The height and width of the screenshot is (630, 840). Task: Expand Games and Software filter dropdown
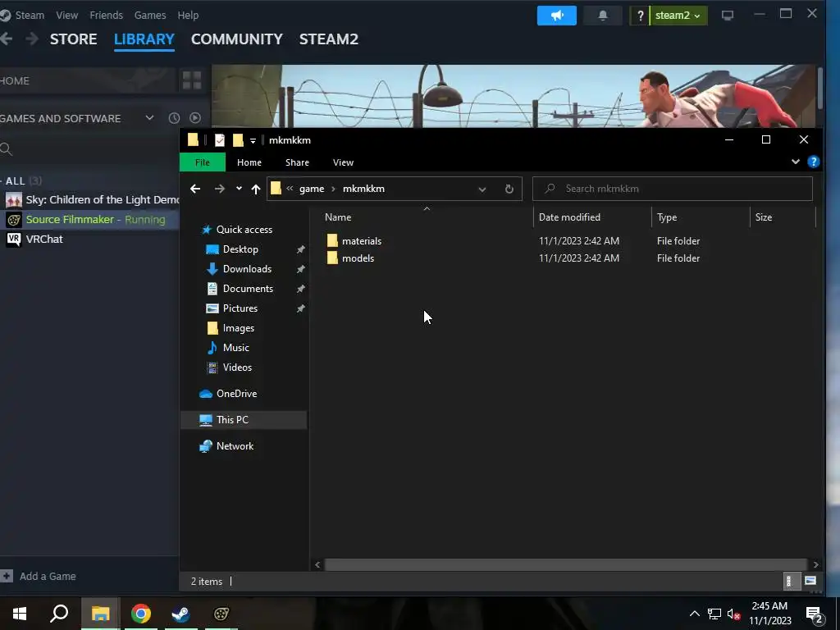[149, 118]
